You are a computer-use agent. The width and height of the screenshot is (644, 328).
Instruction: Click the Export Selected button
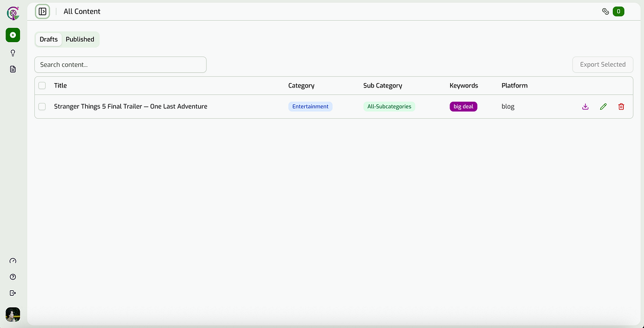(602, 65)
